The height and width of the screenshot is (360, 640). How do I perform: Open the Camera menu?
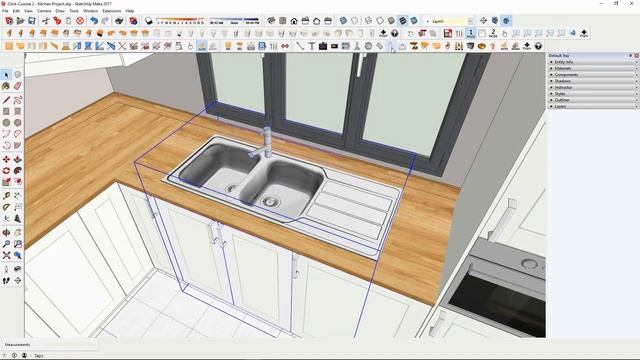(x=44, y=11)
